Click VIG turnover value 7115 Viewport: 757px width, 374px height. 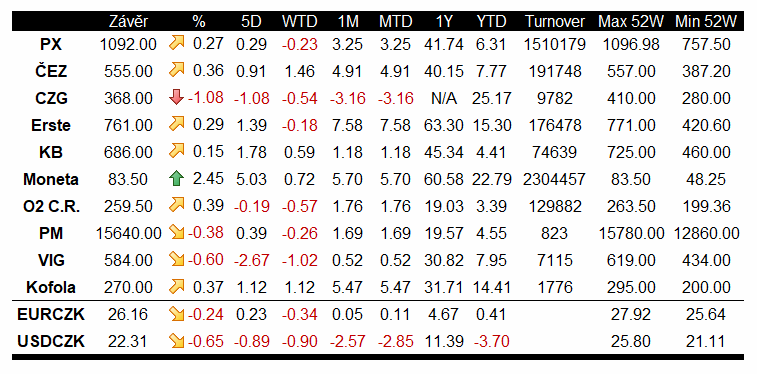554,261
